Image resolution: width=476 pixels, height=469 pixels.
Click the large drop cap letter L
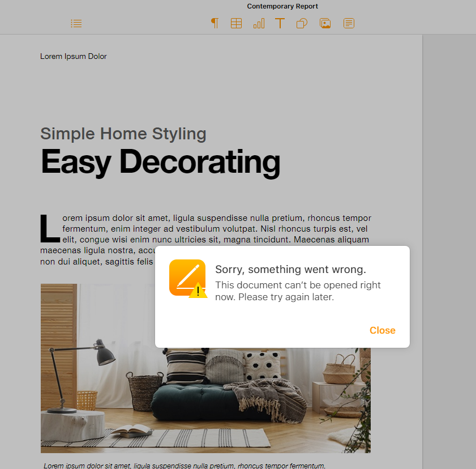(x=50, y=228)
